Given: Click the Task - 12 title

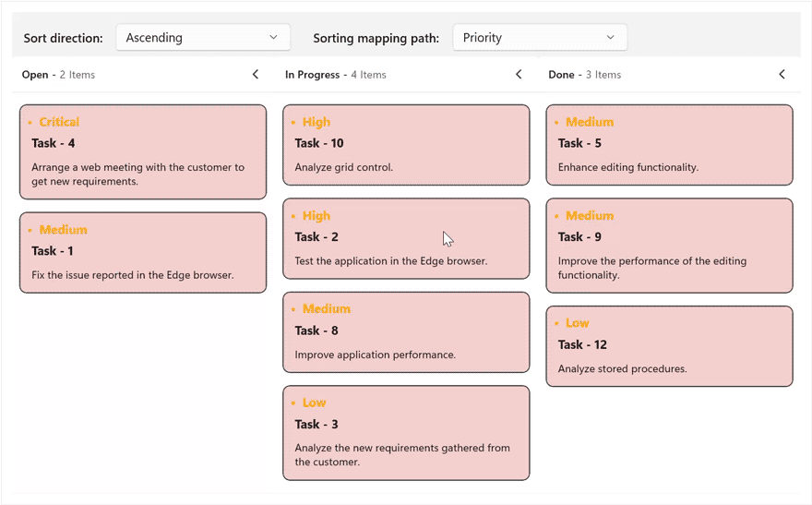Looking at the screenshot, I should 582,344.
